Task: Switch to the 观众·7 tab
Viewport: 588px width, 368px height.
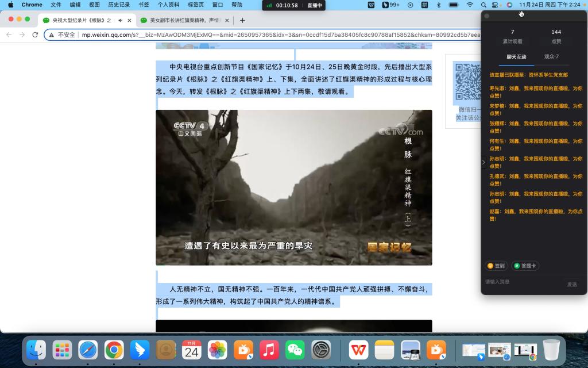Action: click(551, 56)
